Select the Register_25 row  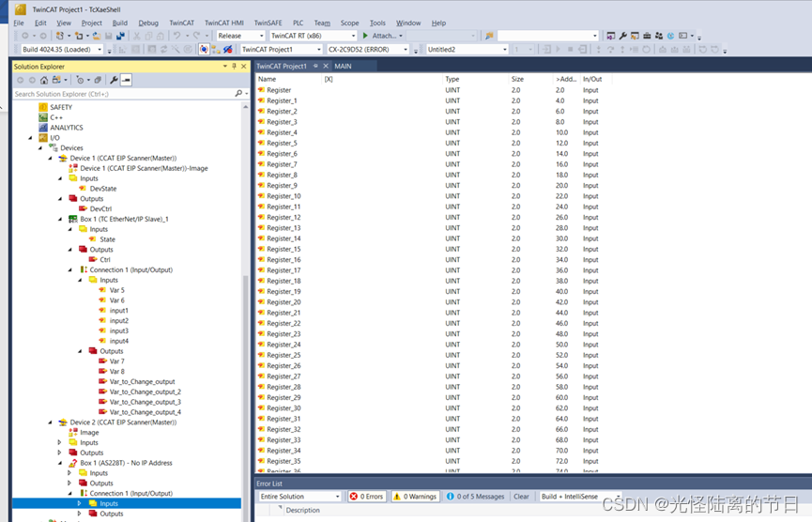tap(283, 355)
